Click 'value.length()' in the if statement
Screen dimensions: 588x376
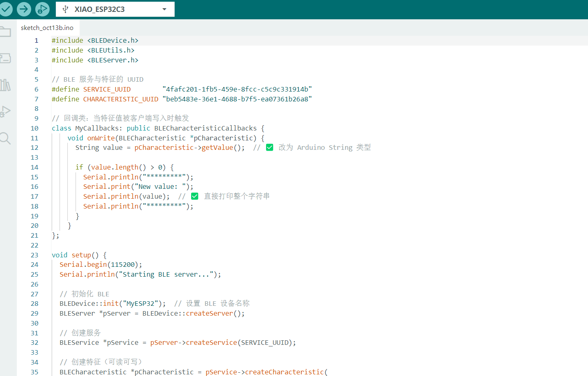coord(119,167)
